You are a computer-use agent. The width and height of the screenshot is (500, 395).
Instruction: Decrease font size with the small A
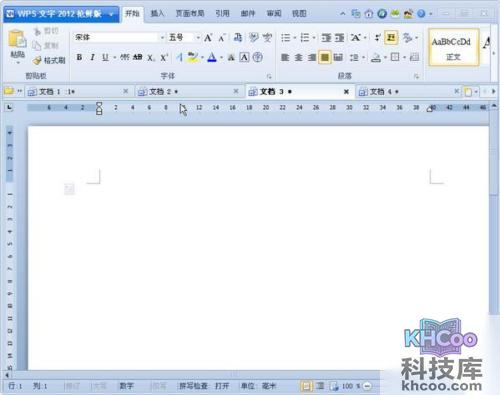coord(222,38)
